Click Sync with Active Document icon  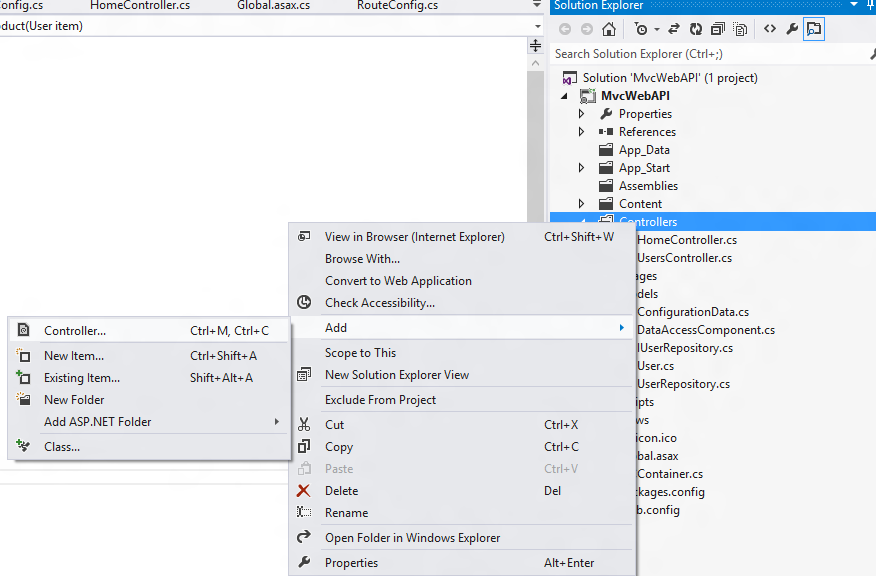tap(674, 29)
